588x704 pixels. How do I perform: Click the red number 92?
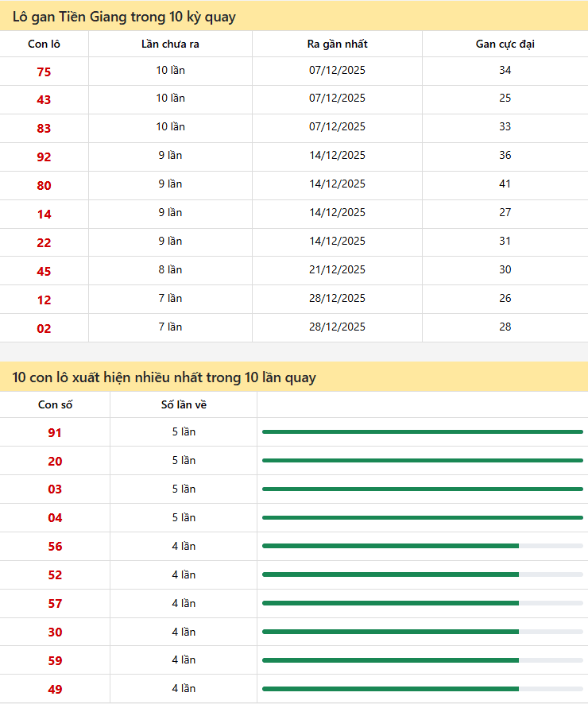click(44, 157)
